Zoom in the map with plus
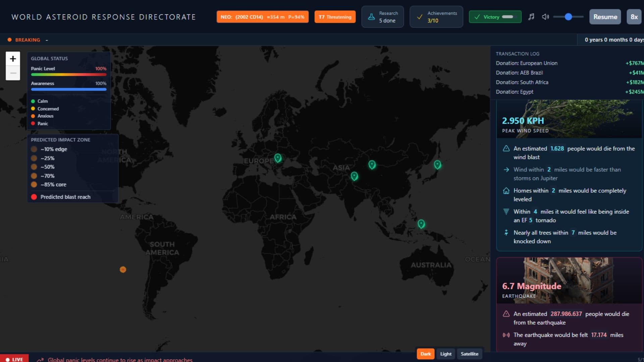 (13, 59)
